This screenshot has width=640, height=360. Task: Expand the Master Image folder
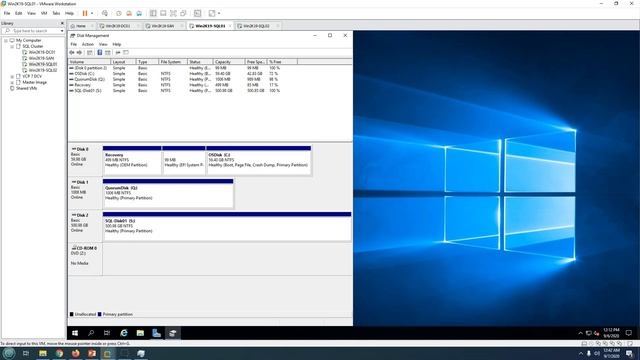12,82
